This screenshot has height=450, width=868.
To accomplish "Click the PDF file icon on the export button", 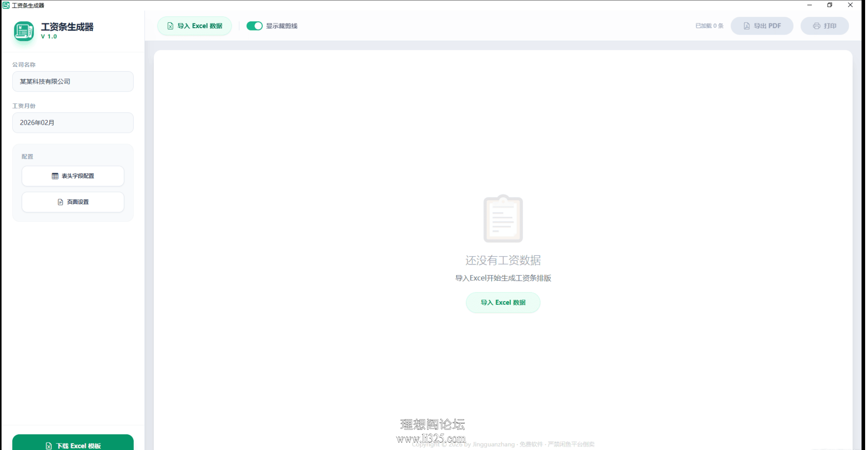I will (747, 26).
